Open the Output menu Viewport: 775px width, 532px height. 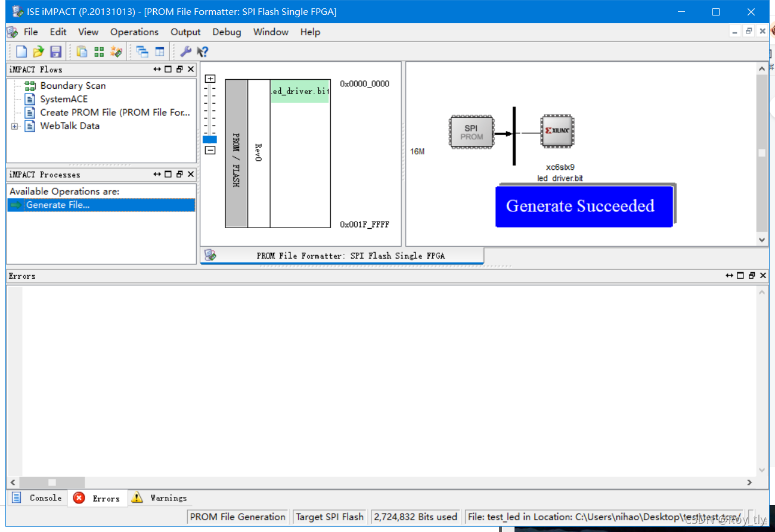pos(185,32)
